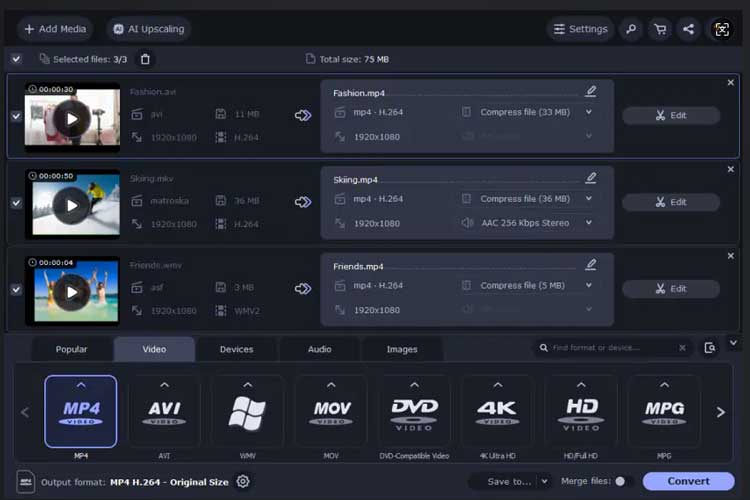750x500 pixels.
Task: Delete selected files with trash icon
Action: pos(145,59)
